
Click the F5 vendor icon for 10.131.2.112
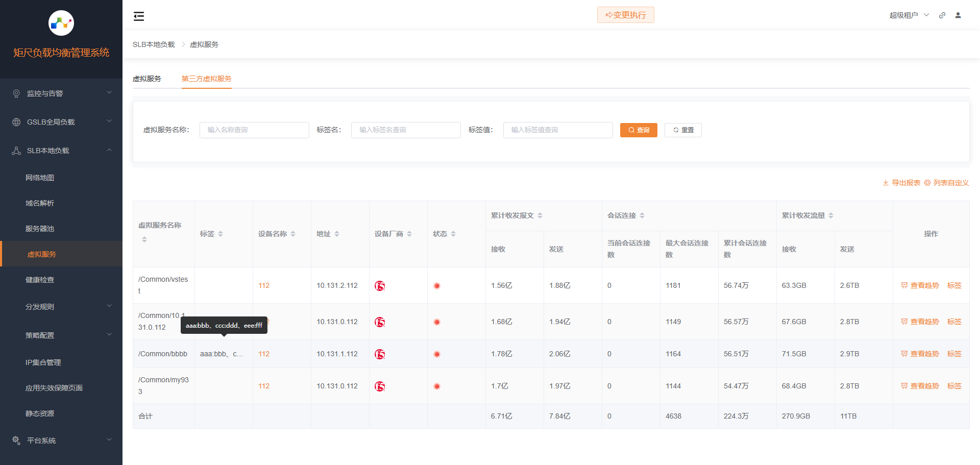pos(380,286)
